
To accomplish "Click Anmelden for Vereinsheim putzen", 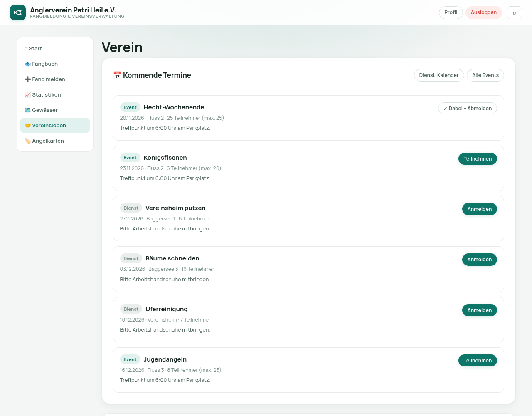I will click(480, 209).
